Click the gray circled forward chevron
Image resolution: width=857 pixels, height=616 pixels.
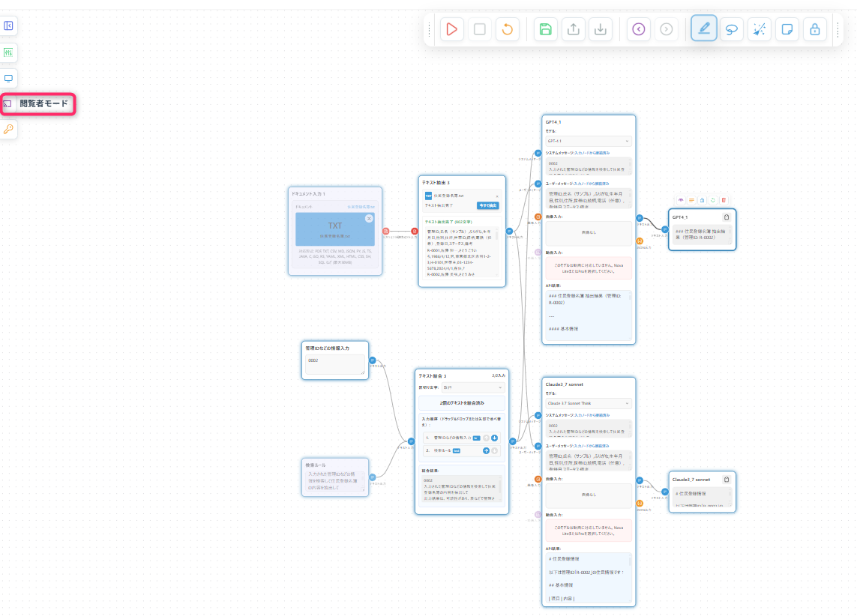[667, 29]
